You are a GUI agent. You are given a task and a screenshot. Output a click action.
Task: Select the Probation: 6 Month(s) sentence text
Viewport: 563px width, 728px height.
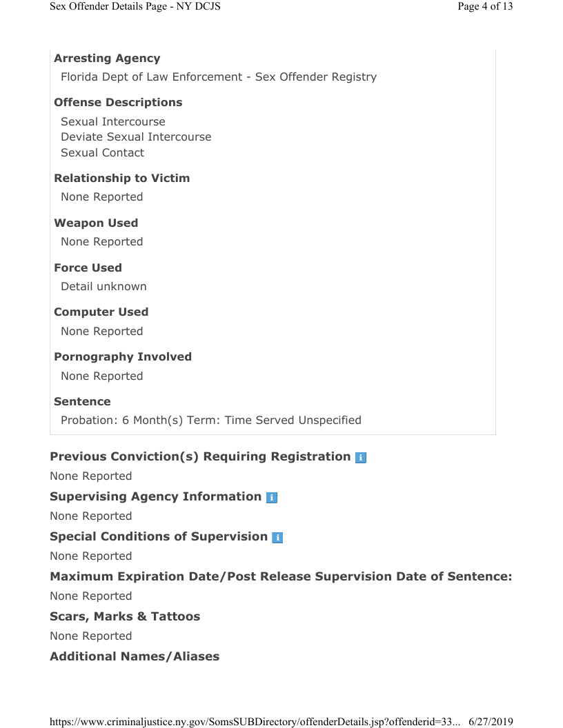tap(210, 420)
